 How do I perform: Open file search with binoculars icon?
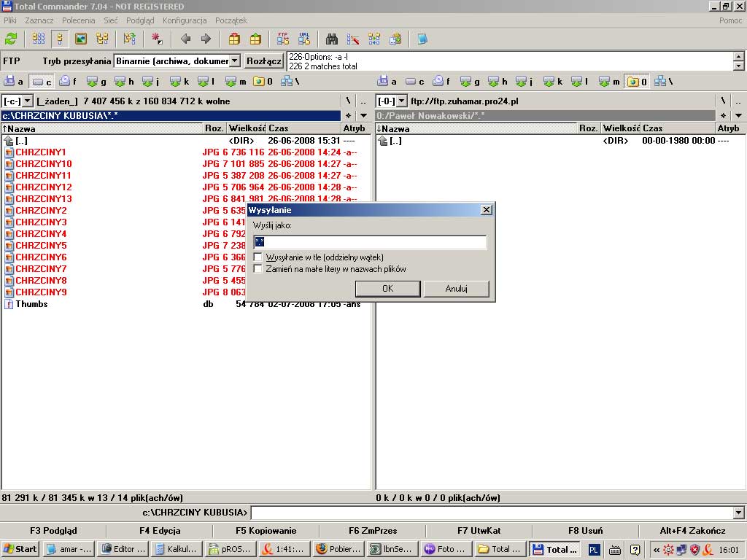[332, 39]
